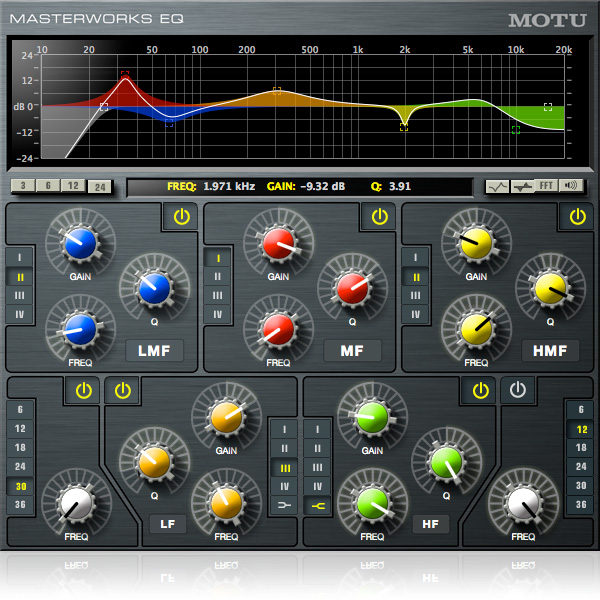
Task: Select the orange LF handle on graph
Action: 277,91
